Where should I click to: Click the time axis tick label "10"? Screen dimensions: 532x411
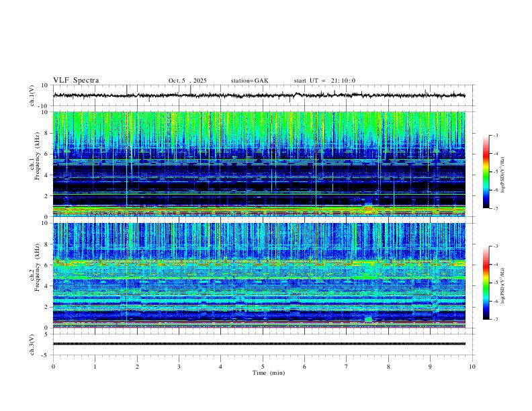coord(472,367)
